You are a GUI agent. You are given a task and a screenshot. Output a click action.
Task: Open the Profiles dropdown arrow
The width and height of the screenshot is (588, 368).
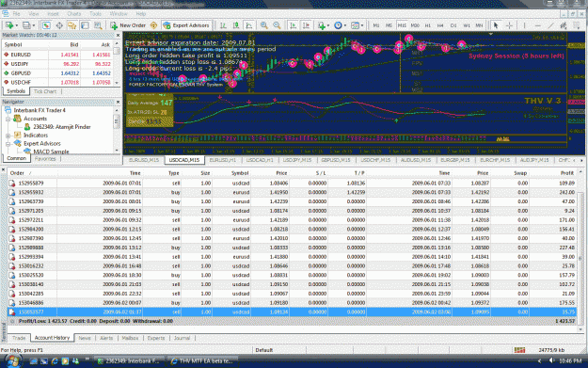click(x=33, y=26)
